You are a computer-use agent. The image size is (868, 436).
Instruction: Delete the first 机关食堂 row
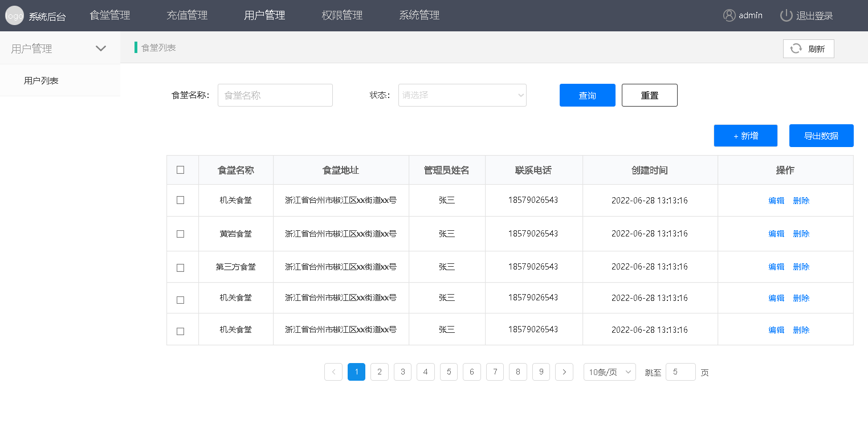point(801,201)
